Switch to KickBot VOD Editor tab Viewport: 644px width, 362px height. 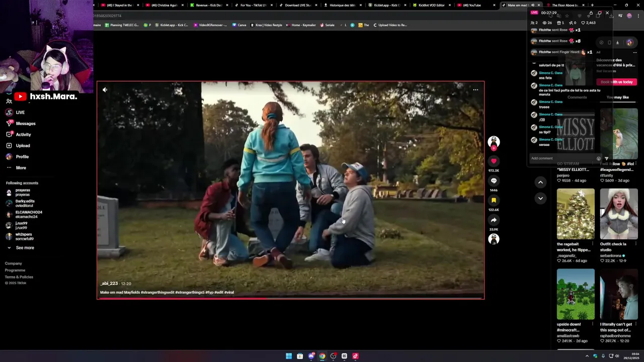[431, 5]
